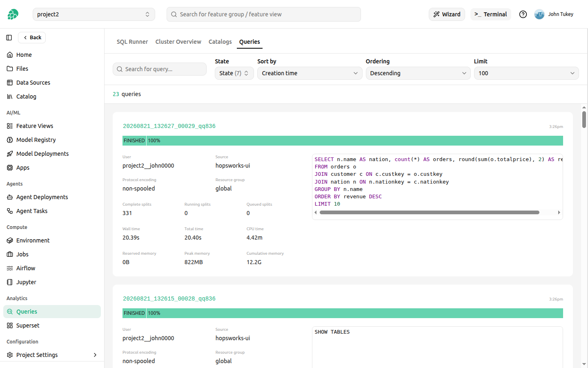Click the Hopsworks logo icon

click(13, 14)
